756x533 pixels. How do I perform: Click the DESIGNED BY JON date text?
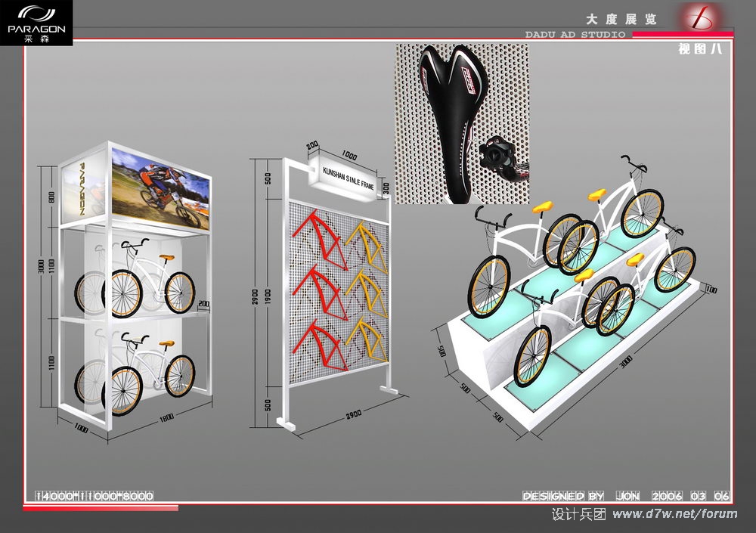(x=626, y=497)
